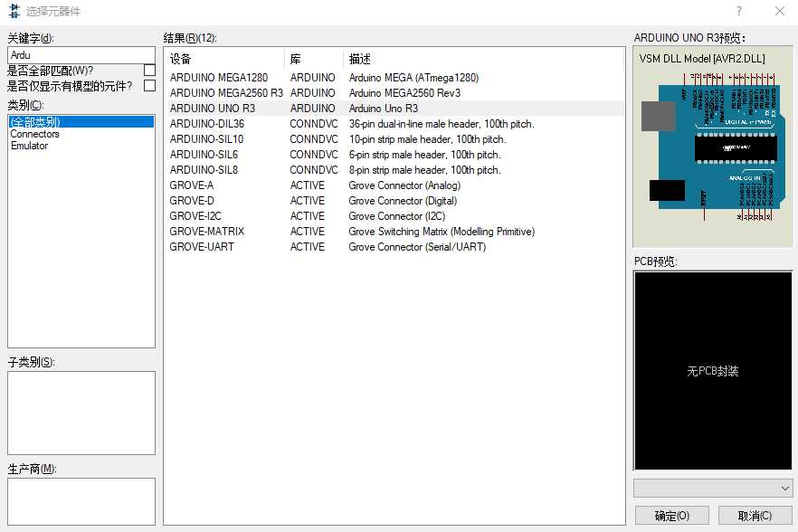This screenshot has width=798, height=532.
Task: Click the component picker icon in title bar
Action: 14,11
